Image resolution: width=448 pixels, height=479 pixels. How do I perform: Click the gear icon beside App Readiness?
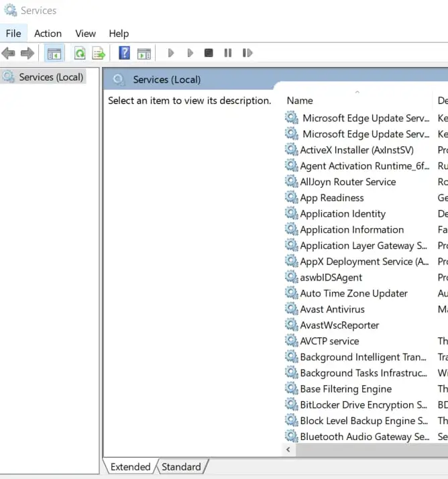click(x=291, y=197)
